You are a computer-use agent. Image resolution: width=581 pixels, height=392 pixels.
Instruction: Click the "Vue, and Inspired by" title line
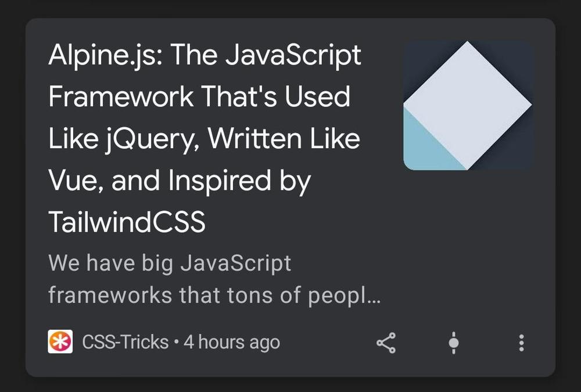tap(180, 182)
